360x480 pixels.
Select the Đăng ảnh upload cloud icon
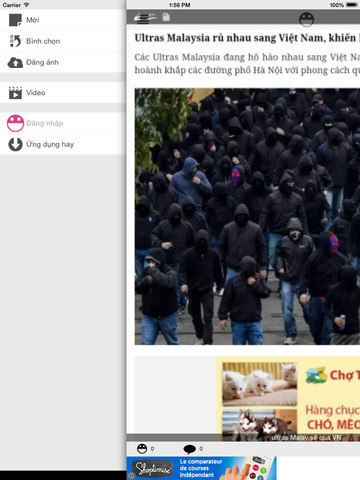click(15, 62)
